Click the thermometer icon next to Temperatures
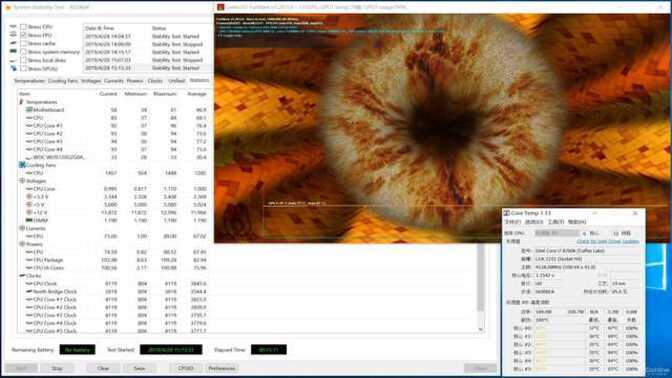672x378 pixels. click(x=21, y=102)
